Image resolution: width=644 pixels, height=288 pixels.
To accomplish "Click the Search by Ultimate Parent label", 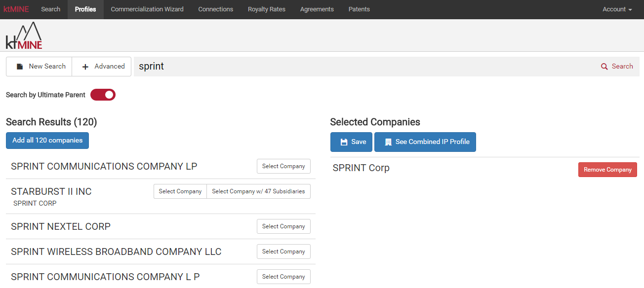I will [x=45, y=95].
